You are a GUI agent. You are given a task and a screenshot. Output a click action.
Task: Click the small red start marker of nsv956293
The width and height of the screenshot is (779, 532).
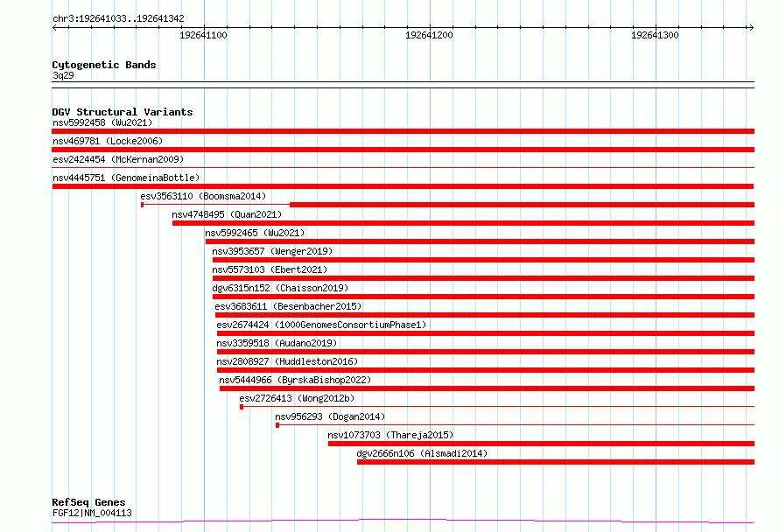coord(277,425)
